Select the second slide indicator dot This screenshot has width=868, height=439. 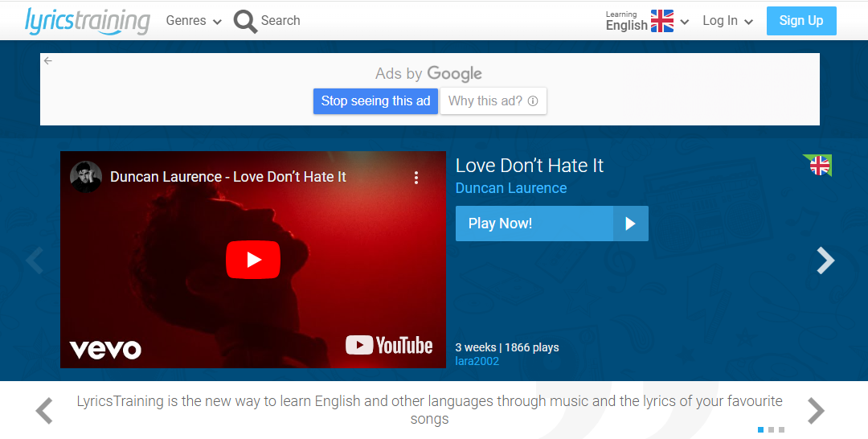771,429
